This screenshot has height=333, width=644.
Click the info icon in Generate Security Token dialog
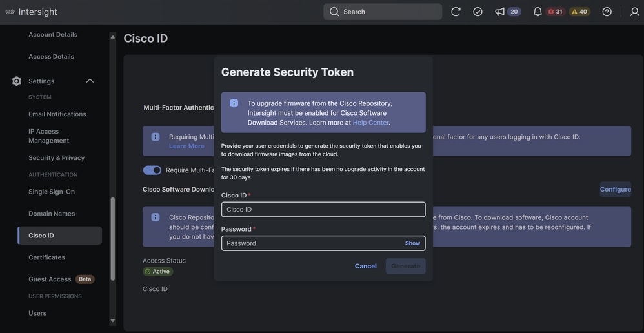coord(234,103)
